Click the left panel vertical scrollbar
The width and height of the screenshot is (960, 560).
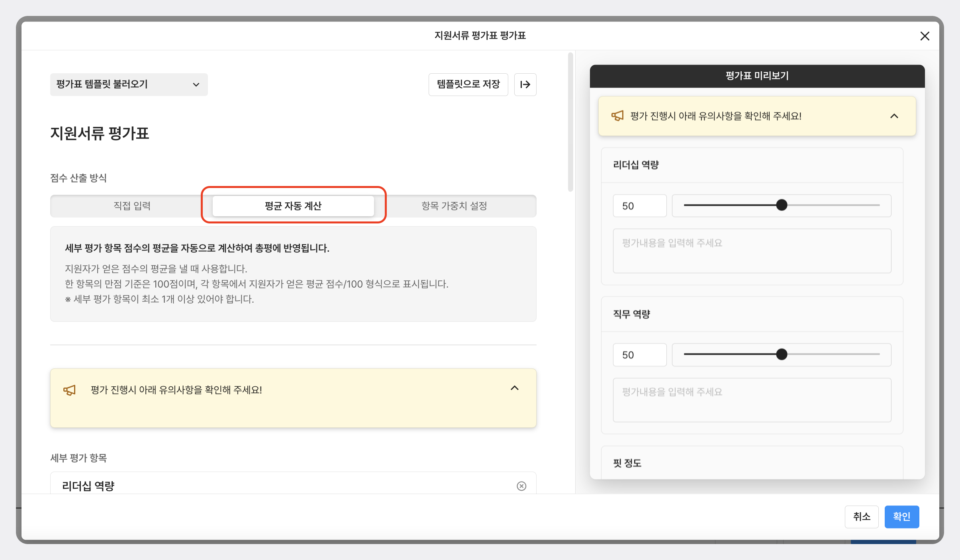tap(570, 122)
